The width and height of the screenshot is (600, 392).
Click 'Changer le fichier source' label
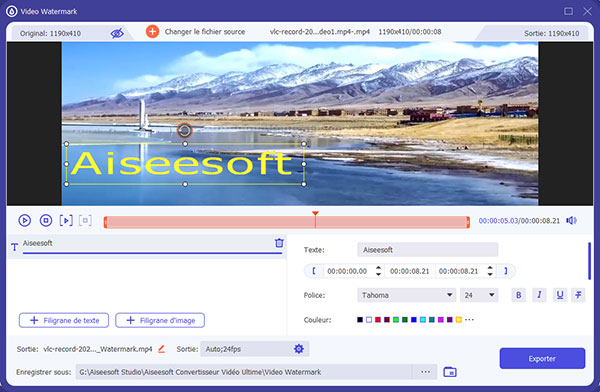click(x=205, y=32)
